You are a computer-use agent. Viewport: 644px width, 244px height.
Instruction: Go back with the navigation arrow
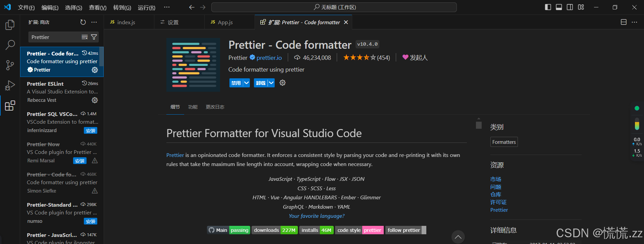(x=192, y=7)
